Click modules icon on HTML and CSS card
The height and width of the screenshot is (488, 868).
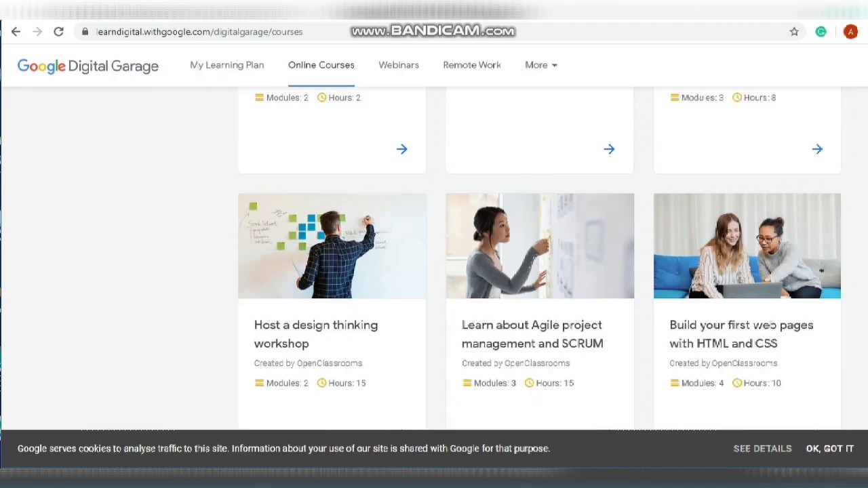click(675, 383)
